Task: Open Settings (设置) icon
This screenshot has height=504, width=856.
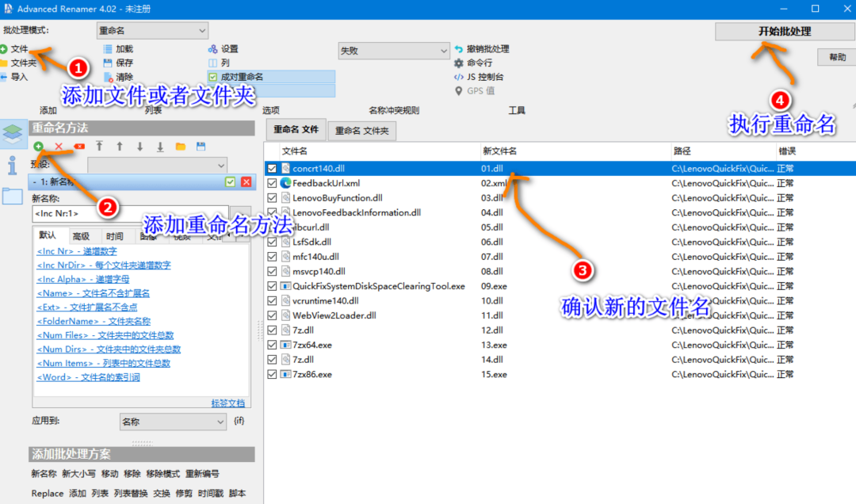Action: (x=212, y=49)
